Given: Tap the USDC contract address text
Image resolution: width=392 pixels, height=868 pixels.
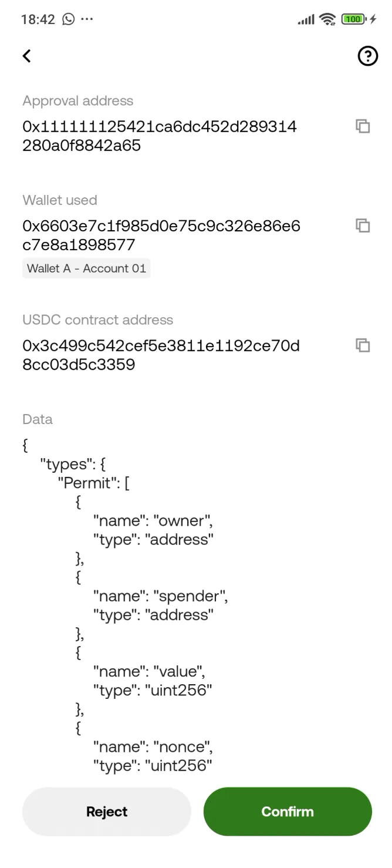Looking at the screenshot, I should click(161, 355).
